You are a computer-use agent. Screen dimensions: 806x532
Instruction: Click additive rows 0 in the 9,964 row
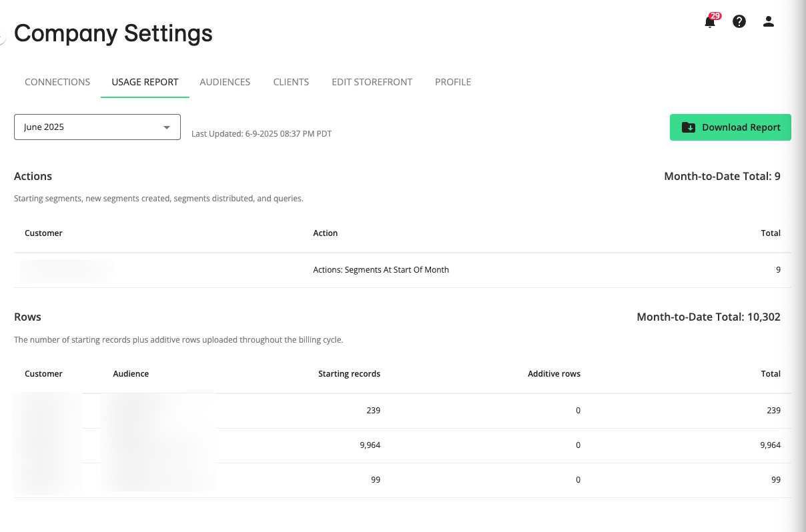tap(578, 445)
